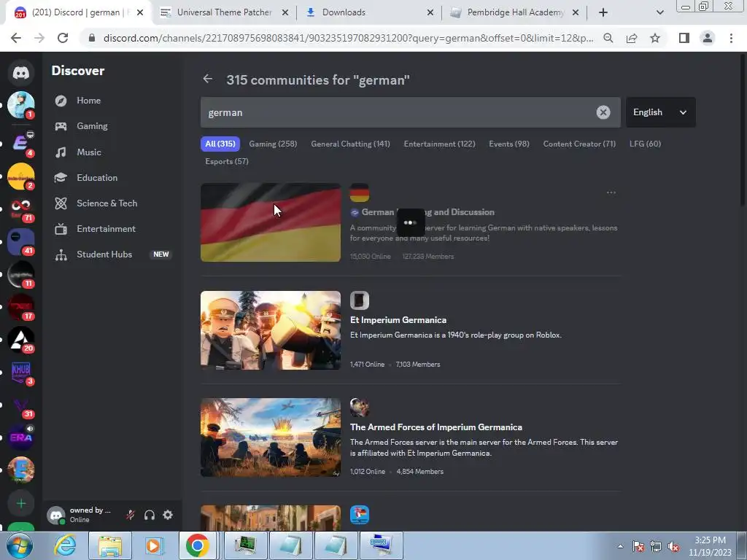This screenshot has height=560, width=747.
Task: Switch to the Downloads browser tab
Action: (370, 12)
